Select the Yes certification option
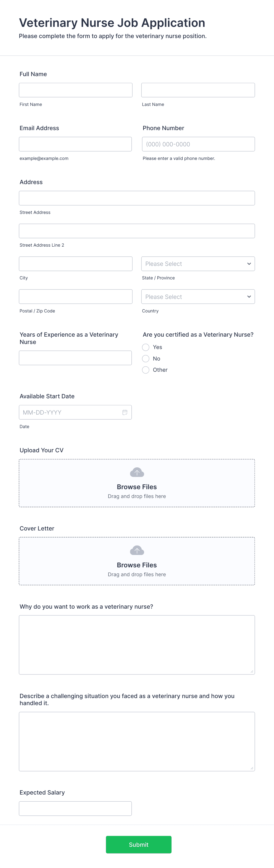Viewport: 274px width, 868px height. pyautogui.click(x=146, y=347)
